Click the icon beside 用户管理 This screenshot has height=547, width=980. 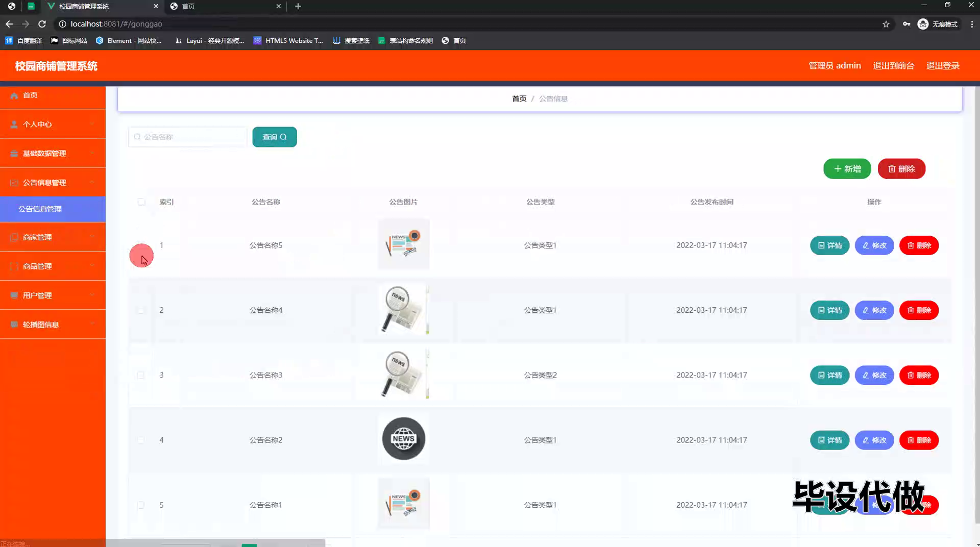tap(14, 295)
